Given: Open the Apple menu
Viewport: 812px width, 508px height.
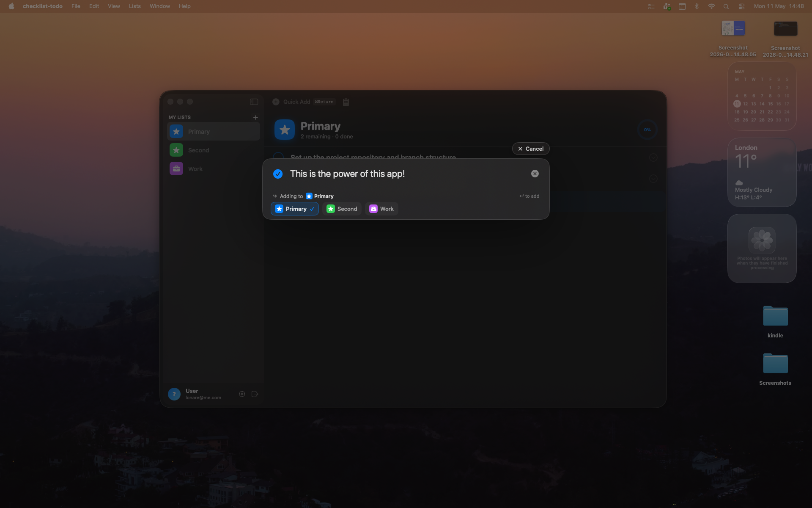Looking at the screenshot, I should point(11,6).
